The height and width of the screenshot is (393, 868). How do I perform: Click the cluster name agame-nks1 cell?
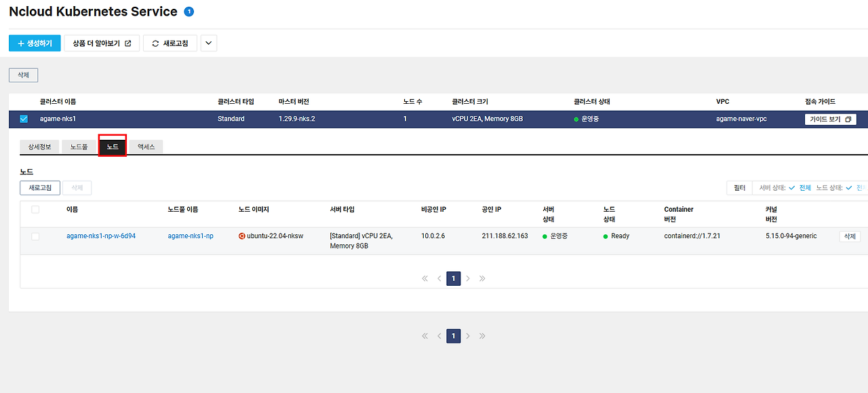[x=58, y=119]
